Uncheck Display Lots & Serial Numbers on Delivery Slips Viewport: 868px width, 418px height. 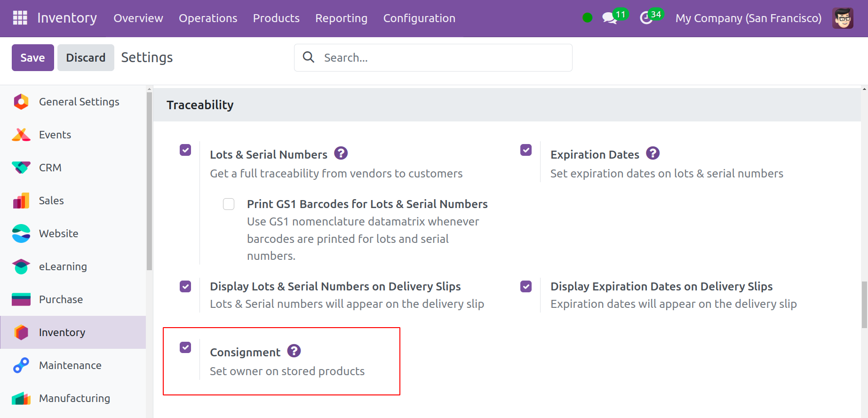pyautogui.click(x=185, y=287)
